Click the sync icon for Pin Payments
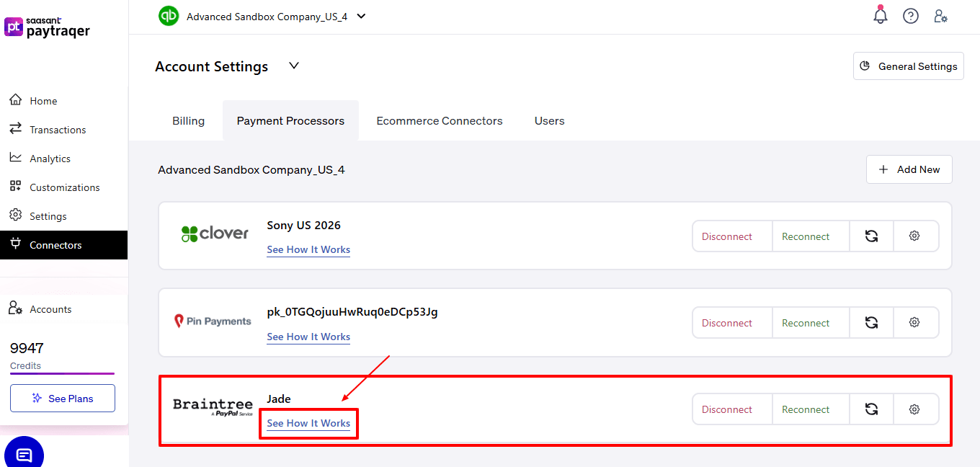Image resolution: width=980 pixels, height=467 pixels. tap(871, 323)
